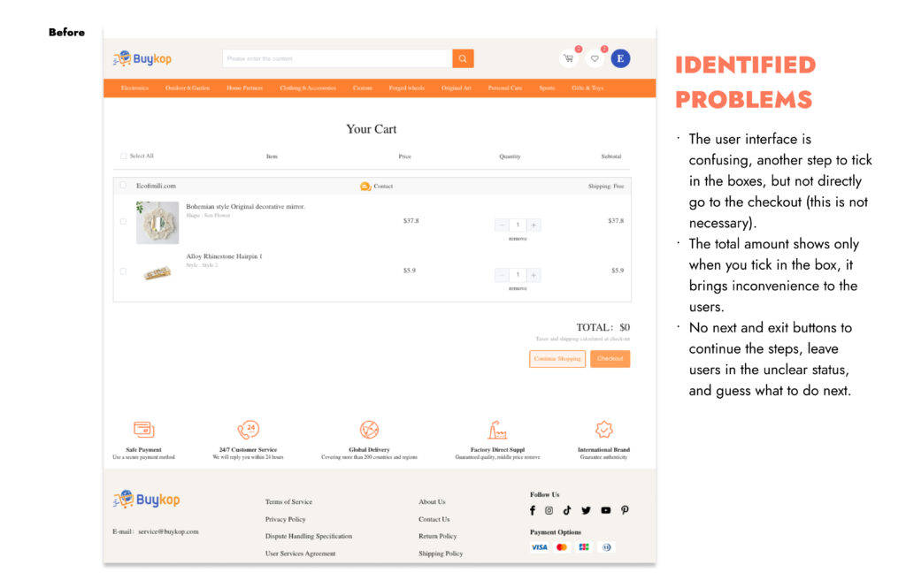Viewport: 906px width, 588px height.
Task: Increase quantity of Rhinestone Hairpin
Action: pyautogui.click(x=534, y=275)
